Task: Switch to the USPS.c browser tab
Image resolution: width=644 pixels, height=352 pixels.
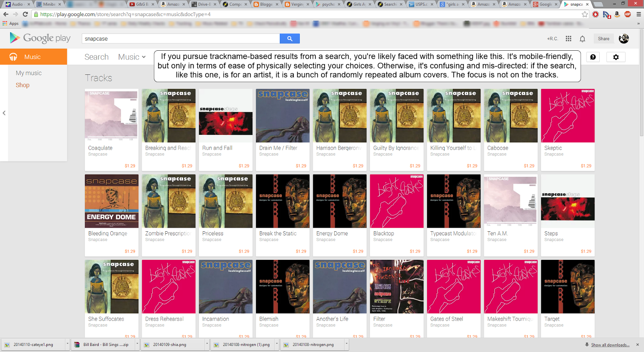Action: [421, 4]
